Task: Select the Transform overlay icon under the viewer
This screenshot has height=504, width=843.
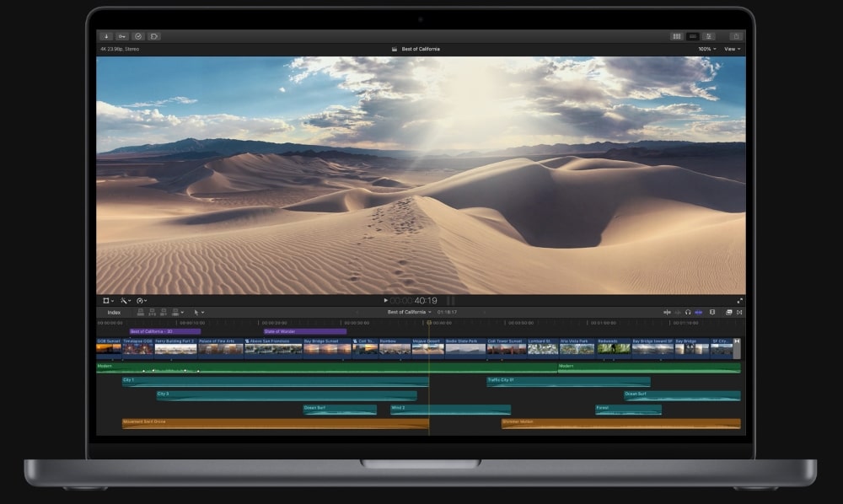Action: tap(106, 300)
